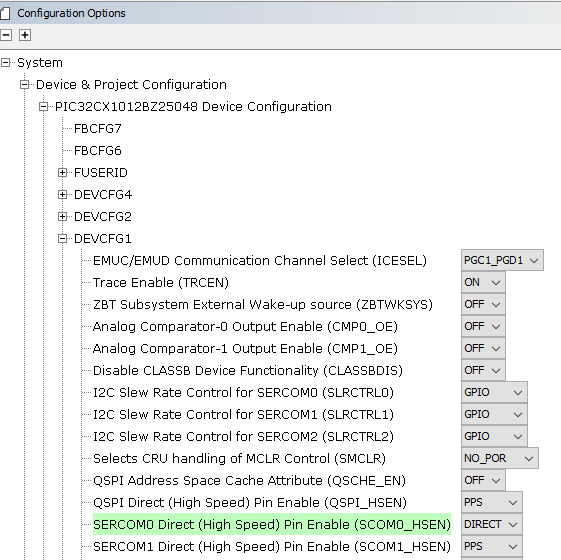561x560 pixels.
Task: Click the collapse-all minus icon
Action: click(x=6, y=35)
